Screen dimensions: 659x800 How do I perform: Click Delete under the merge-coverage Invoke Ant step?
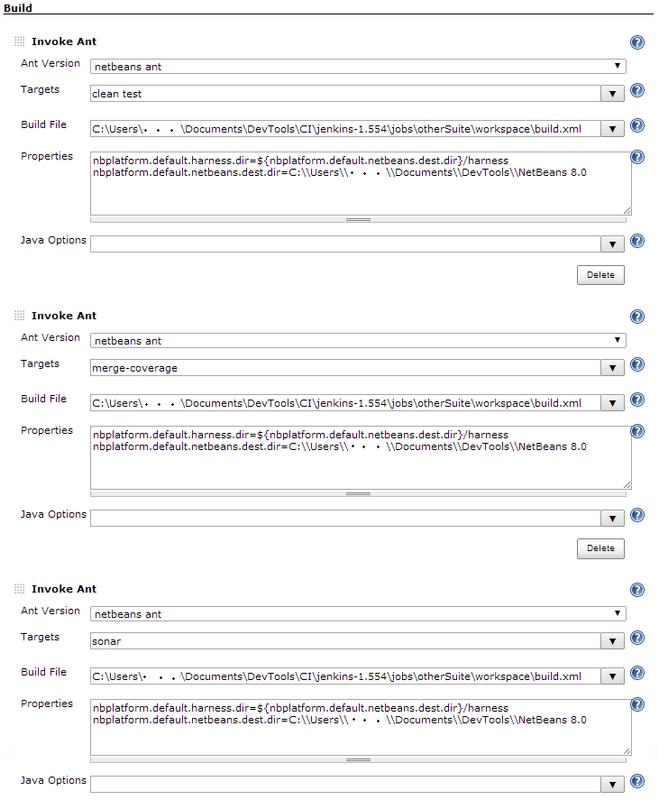pos(600,548)
